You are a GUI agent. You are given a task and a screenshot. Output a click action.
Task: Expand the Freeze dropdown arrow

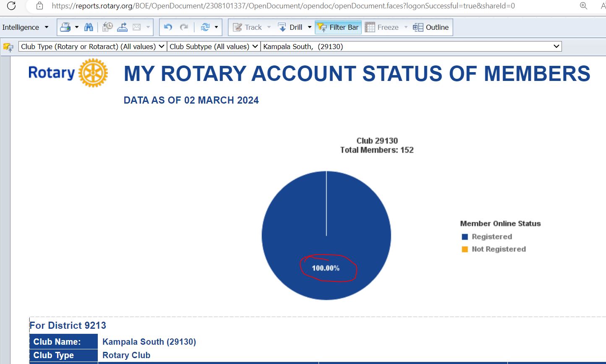point(406,27)
